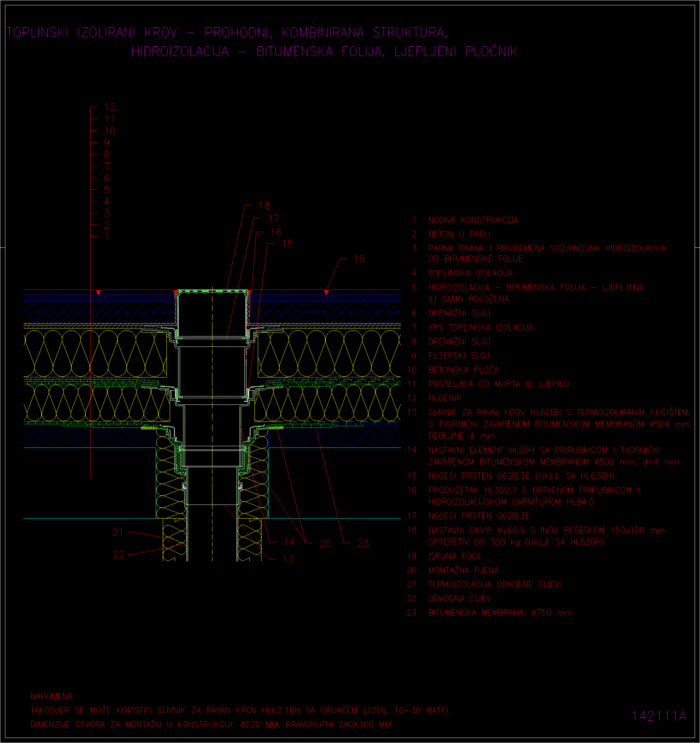
Task: Click legend text 'PARNA BRANA I PRIVREMENA SIGURNOSNA HIDROIZOLACIJA'
Action: [x=547, y=248]
